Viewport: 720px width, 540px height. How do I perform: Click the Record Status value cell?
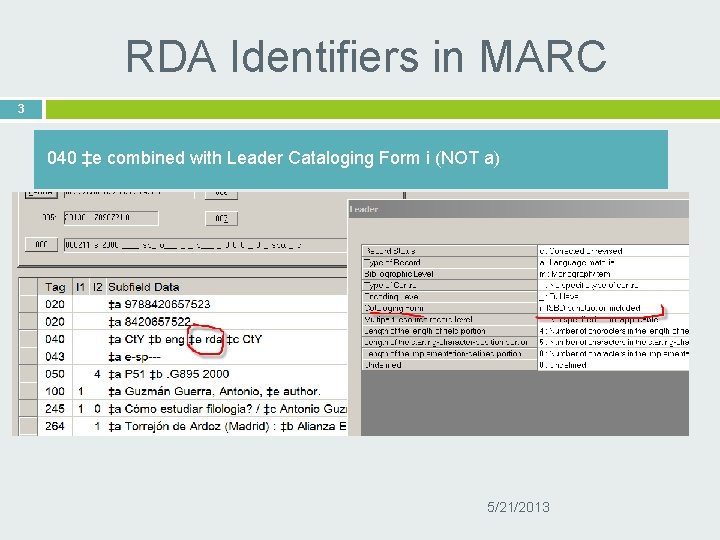point(613,251)
